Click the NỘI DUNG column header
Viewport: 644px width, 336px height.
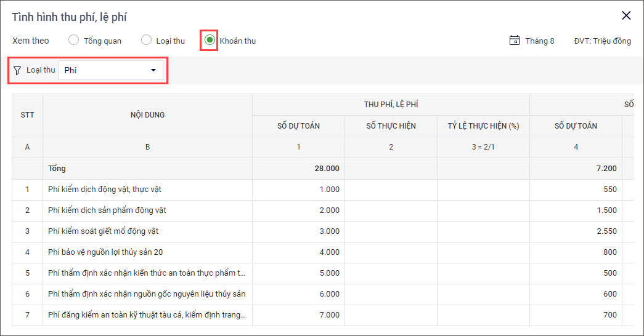tap(147, 115)
